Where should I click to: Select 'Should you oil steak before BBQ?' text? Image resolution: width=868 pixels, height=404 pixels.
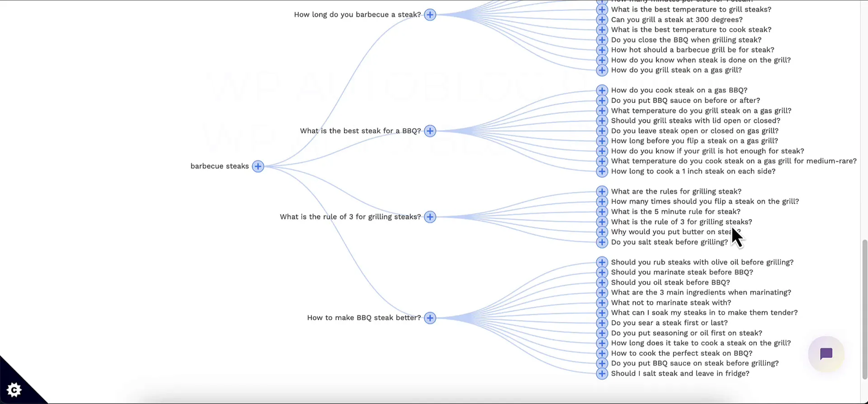click(x=671, y=283)
